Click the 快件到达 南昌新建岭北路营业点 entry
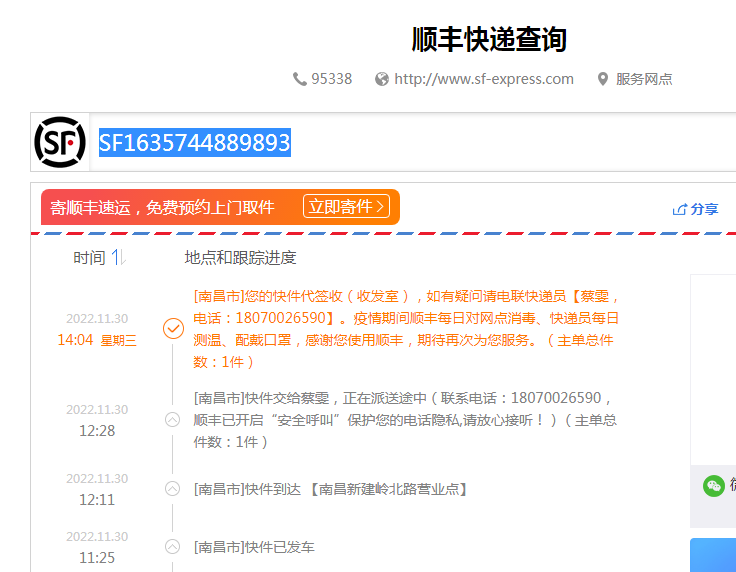Screen dimensions: 736x572 click(x=331, y=489)
